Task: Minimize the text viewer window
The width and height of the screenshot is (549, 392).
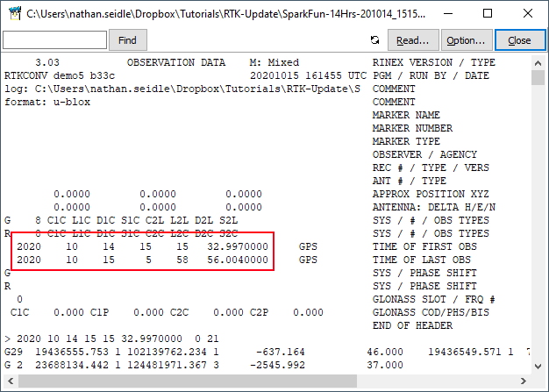Action: click(x=448, y=14)
